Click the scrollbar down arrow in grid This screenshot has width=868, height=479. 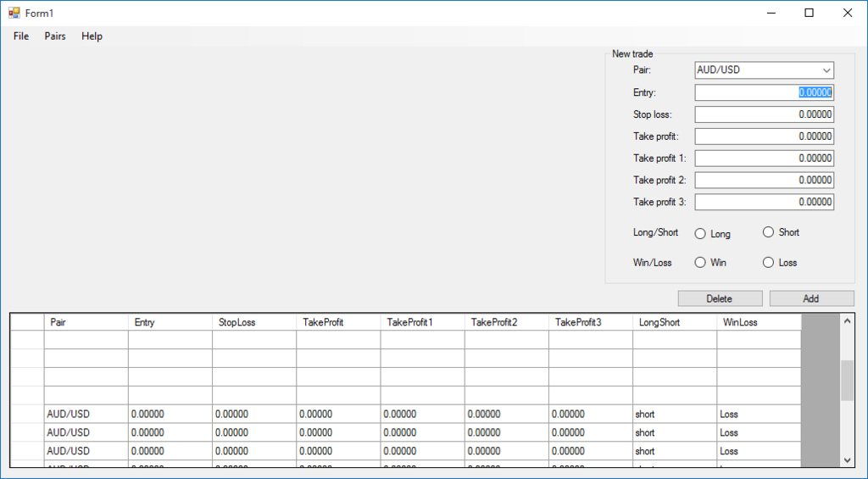tap(847, 459)
